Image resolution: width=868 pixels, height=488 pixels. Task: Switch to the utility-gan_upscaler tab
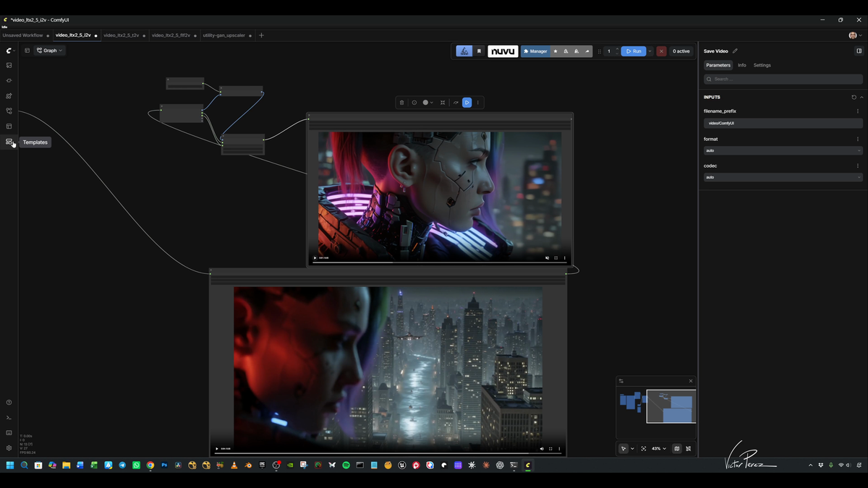[224, 35]
